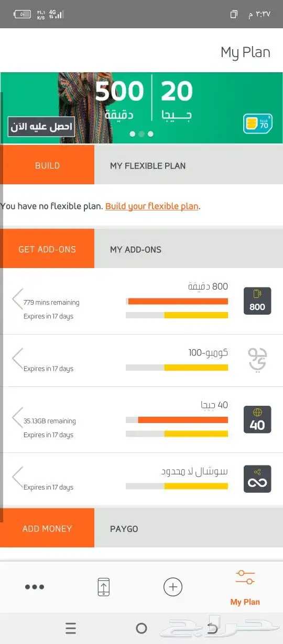Tap the 40 GB globe icon

(x=257, y=419)
